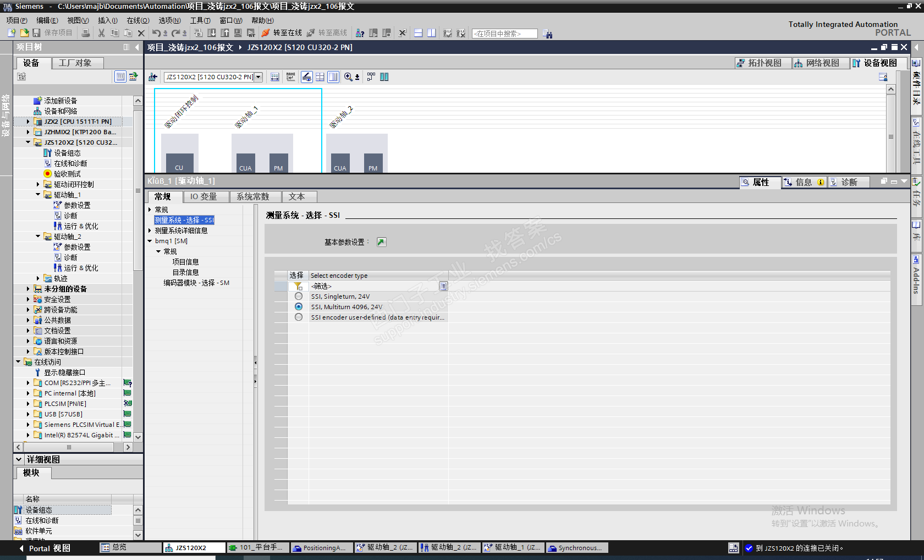Collapse the bmq1 [SM] properties node
Image resolution: width=924 pixels, height=560 pixels.
(150, 241)
